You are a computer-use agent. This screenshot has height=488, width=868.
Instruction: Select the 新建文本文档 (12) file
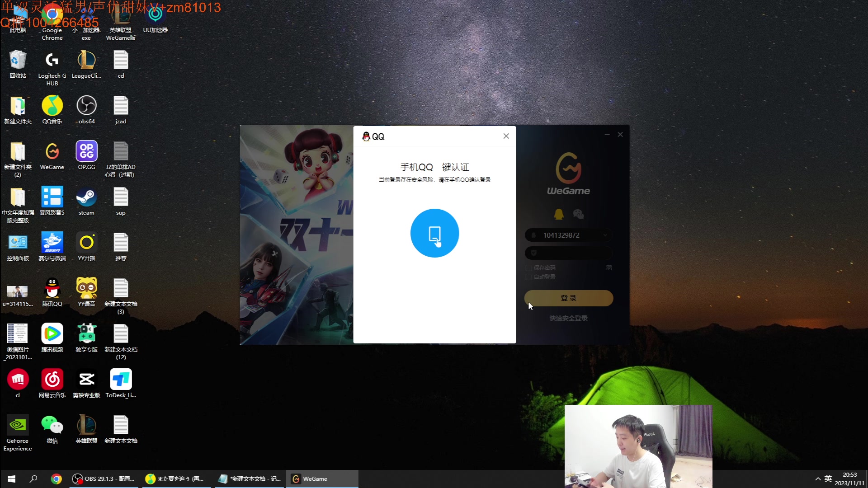point(121,342)
